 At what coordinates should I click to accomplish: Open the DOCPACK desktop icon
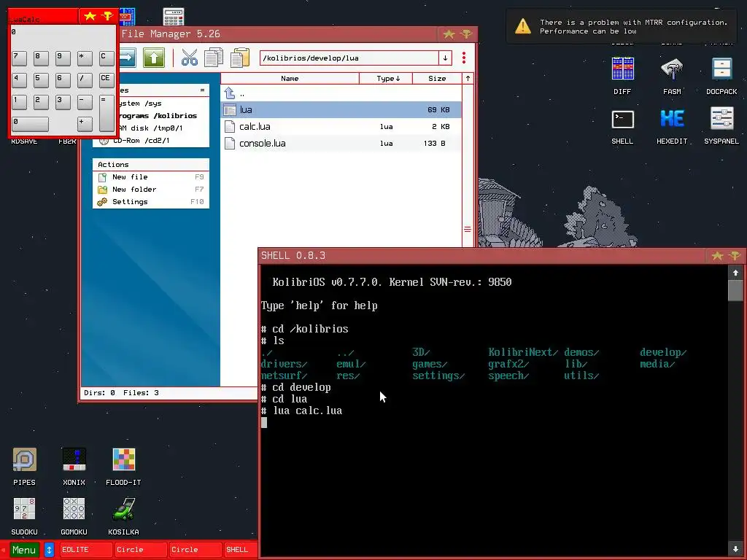(x=721, y=75)
